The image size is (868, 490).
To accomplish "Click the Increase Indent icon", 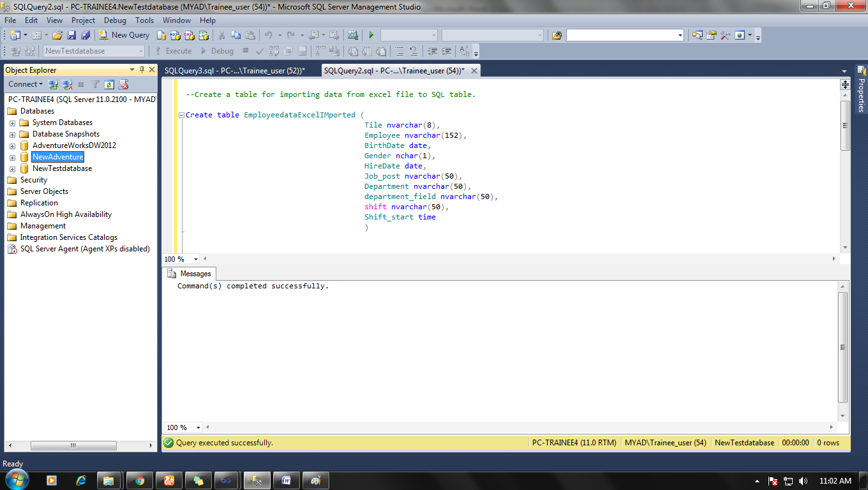I will [x=447, y=51].
